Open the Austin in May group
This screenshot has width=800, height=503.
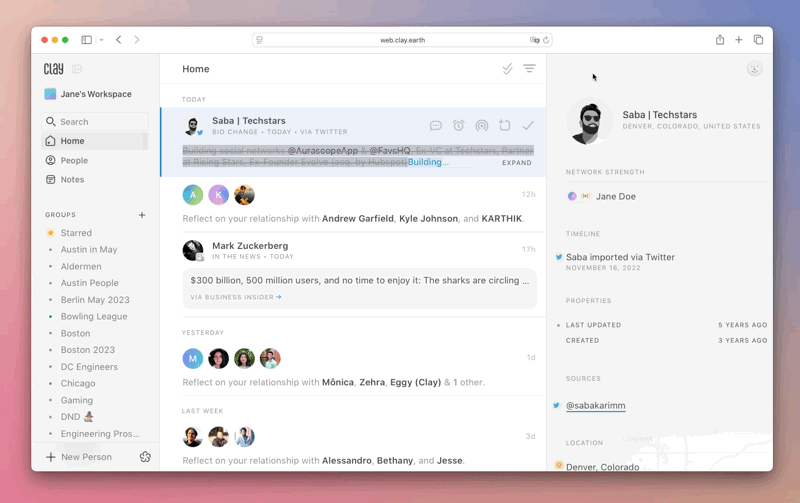[x=89, y=249]
